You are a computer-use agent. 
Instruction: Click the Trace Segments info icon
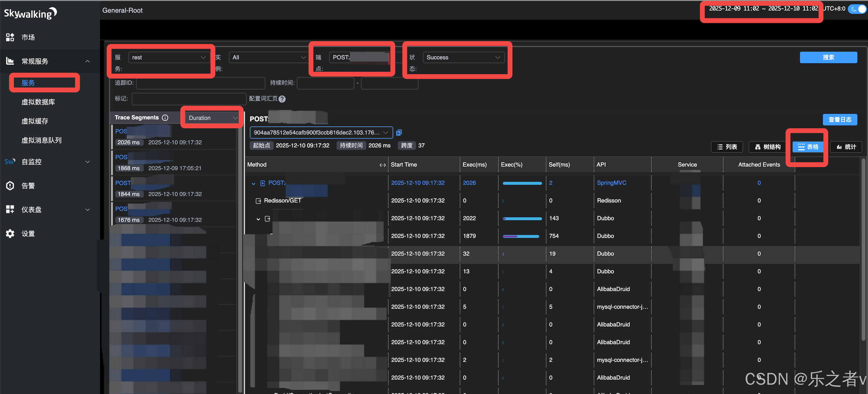point(165,118)
